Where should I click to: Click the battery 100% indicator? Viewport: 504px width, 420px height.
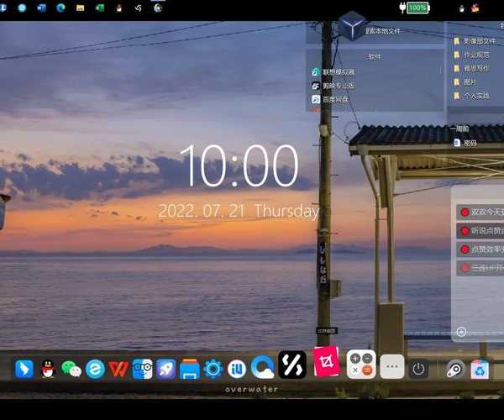point(417,8)
